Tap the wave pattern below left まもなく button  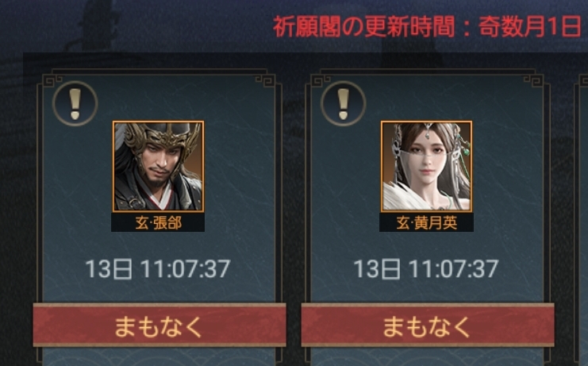159,356
